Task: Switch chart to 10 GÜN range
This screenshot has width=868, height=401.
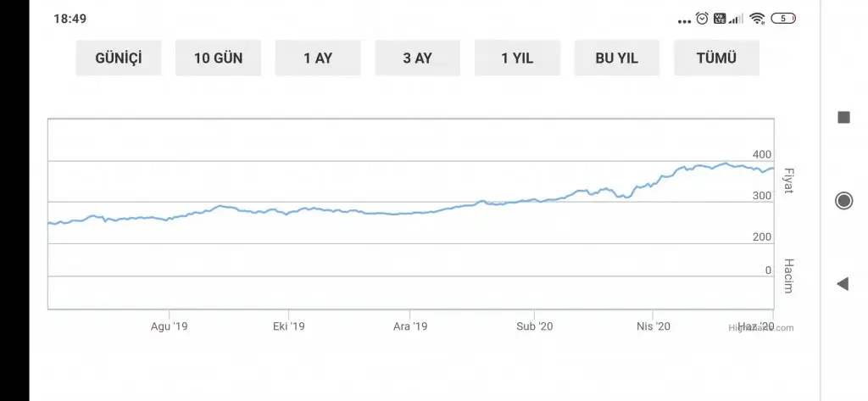Action: pos(218,58)
